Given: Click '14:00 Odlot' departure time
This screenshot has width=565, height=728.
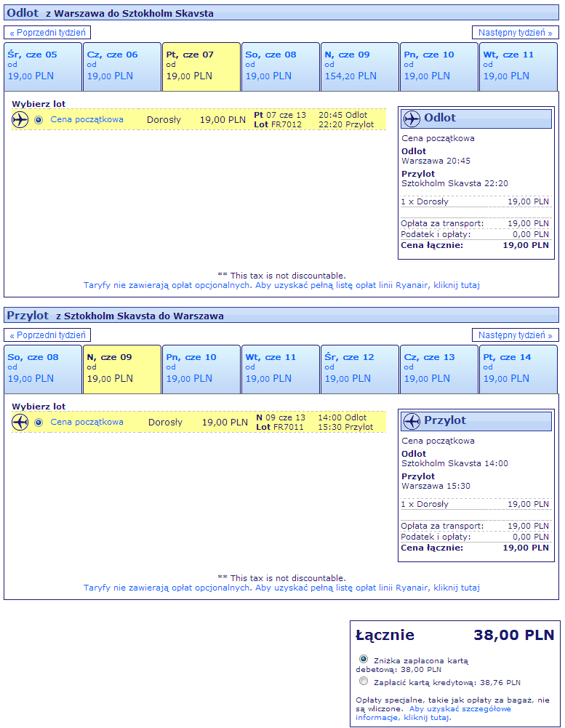Looking at the screenshot, I should (x=342, y=418).
